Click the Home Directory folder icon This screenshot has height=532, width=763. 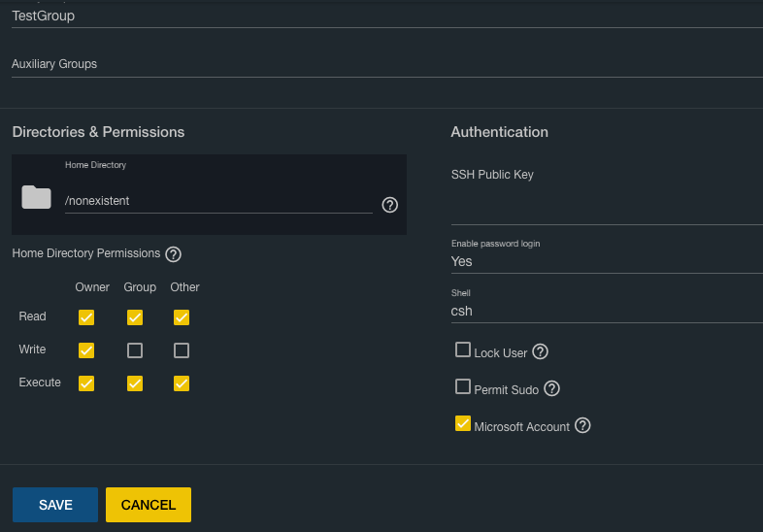[36, 197]
